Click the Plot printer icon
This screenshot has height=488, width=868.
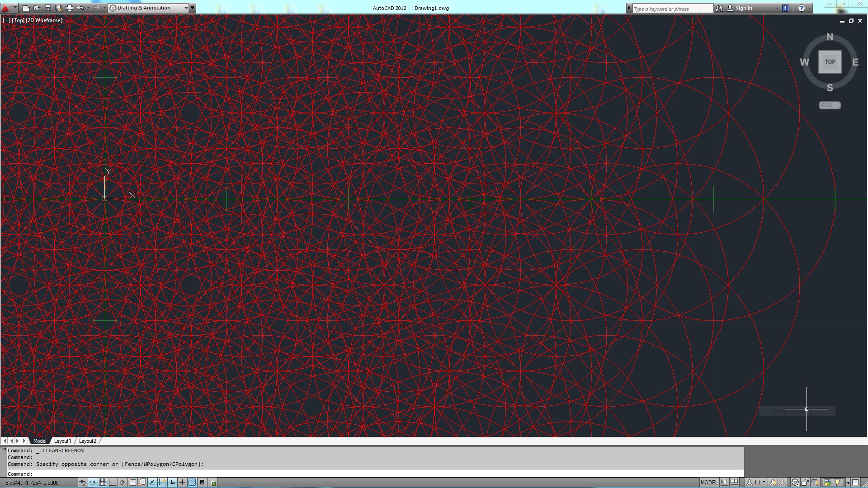point(69,8)
